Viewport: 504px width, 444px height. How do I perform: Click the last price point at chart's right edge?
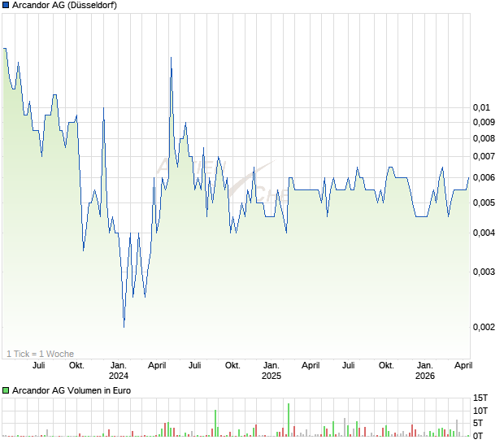[469, 177]
